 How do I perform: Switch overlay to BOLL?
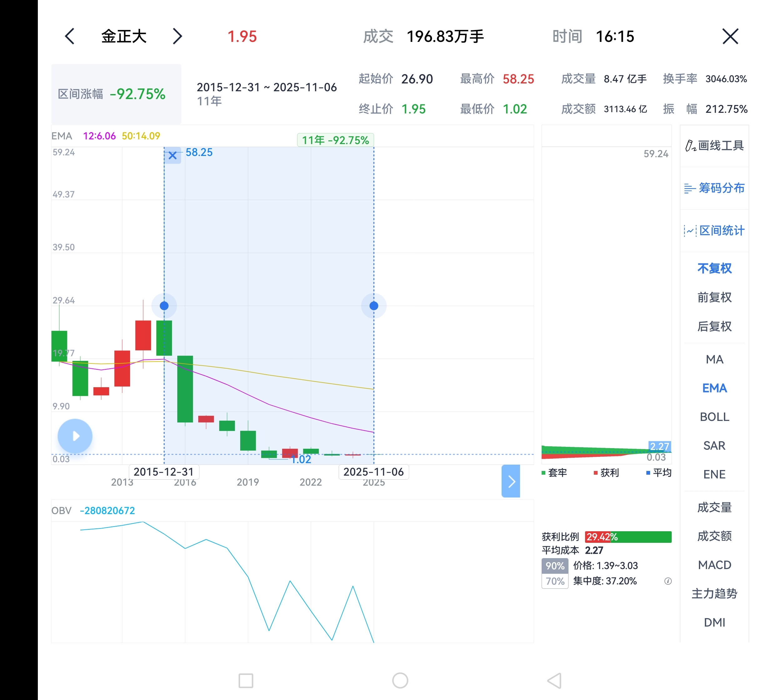[714, 417]
